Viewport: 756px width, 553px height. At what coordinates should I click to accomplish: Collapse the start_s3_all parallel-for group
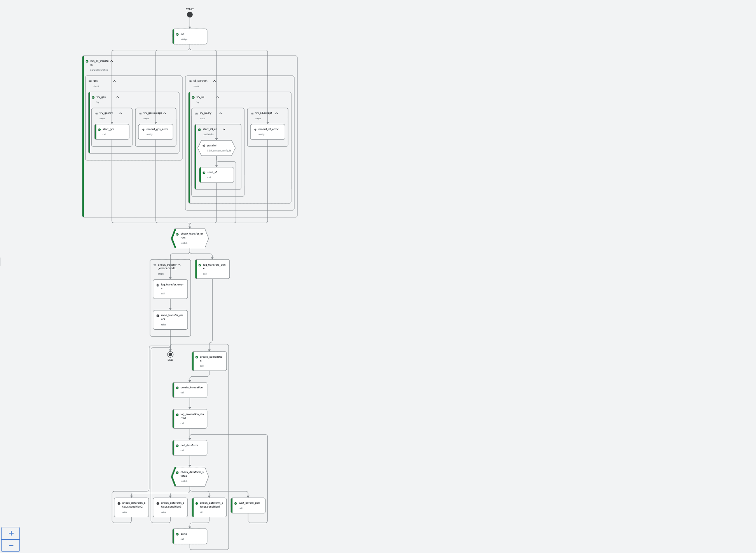(224, 130)
